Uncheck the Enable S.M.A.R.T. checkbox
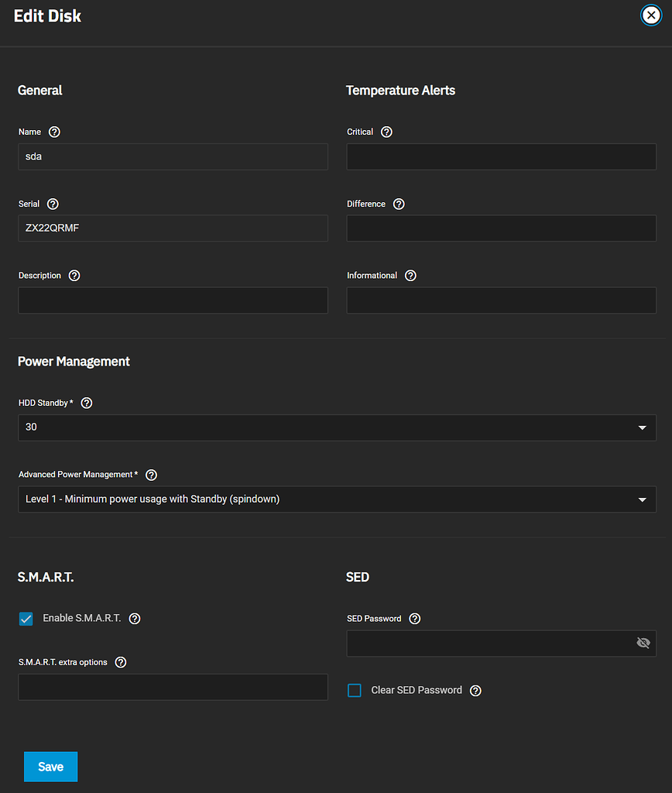Image resolution: width=672 pixels, height=793 pixels. point(26,619)
